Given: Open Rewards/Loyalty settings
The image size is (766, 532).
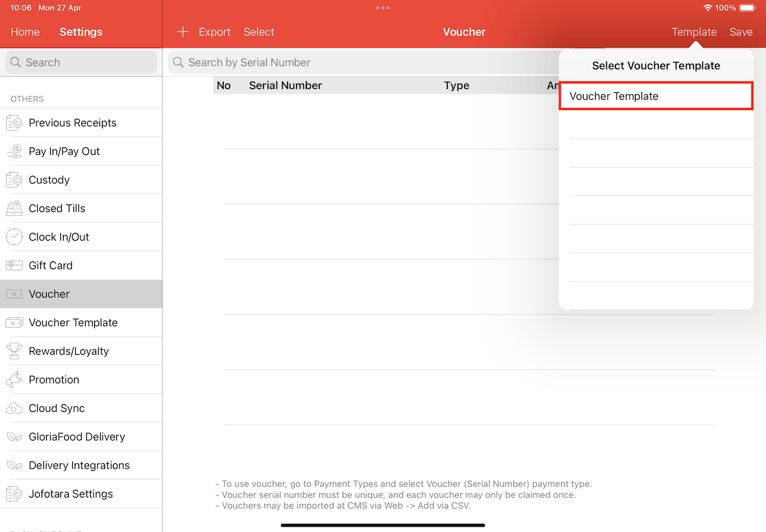Looking at the screenshot, I should pos(81,352).
